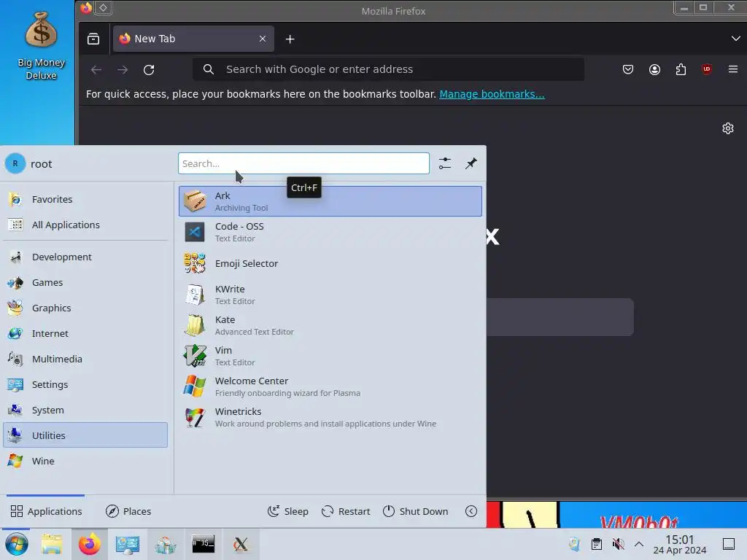The height and width of the screenshot is (560, 747).
Task: Toggle keep-above pin in Firefox titlebar
Action: [103, 7]
